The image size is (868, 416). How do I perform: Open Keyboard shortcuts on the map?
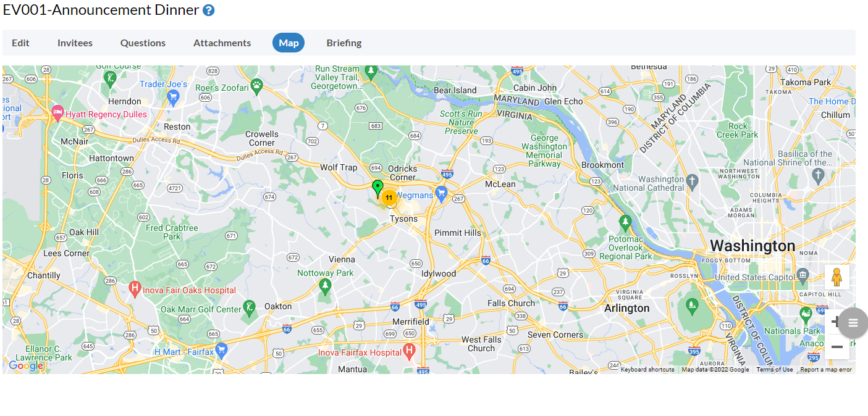(647, 370)
